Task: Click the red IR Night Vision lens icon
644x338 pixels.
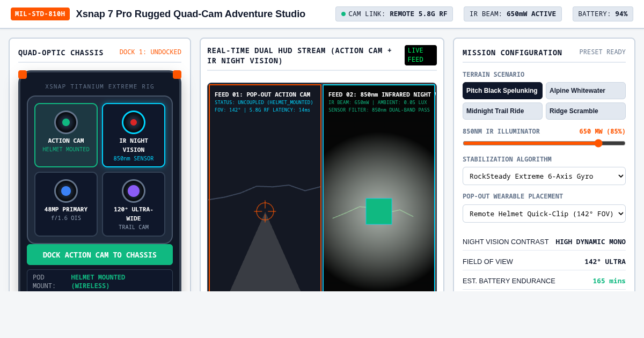Action: point(134,122)
